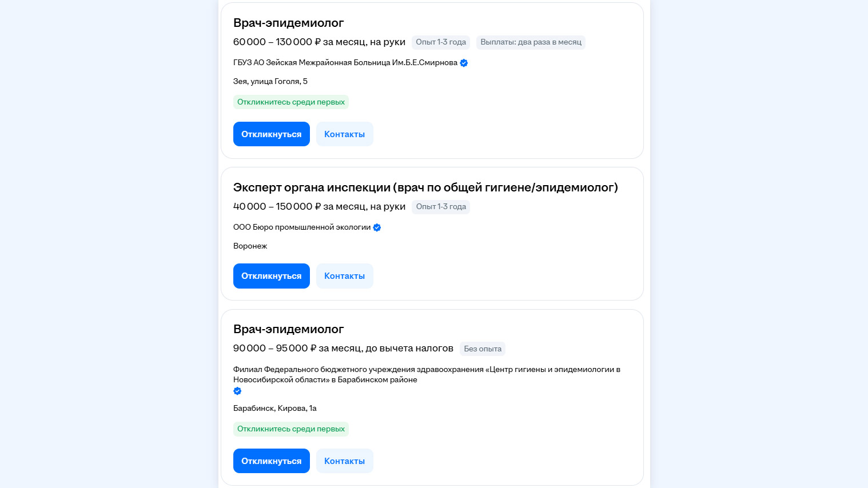Click verified badge next to Зейская Межрайонная Больница
The image size is (868, 488).
(464, 63)
